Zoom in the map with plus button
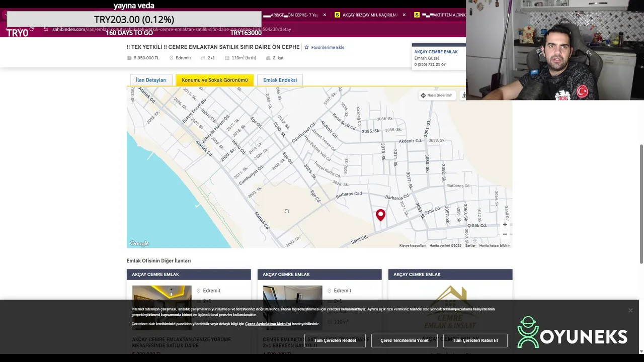This screenshot has height=362, width=644. (x=505, y=225)
